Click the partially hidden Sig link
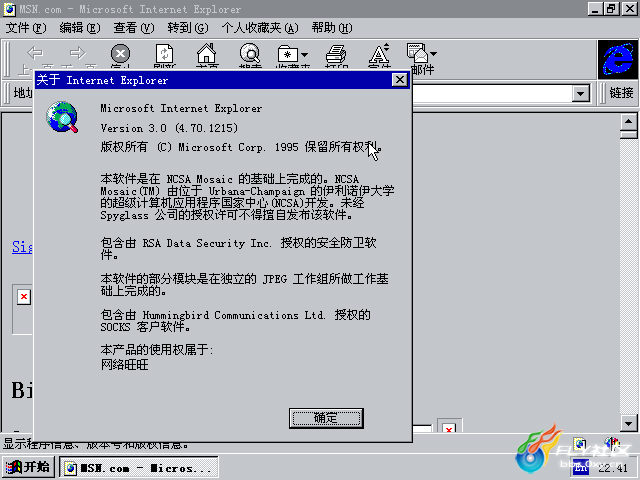The height and width of the screenshot is (480, 640). click(x=22, y=247)
